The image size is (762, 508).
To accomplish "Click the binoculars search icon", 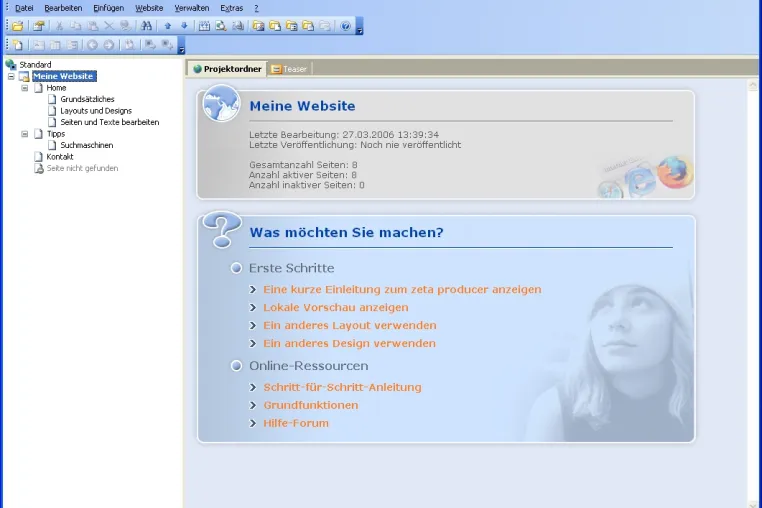I will click(x=146, y=26).
